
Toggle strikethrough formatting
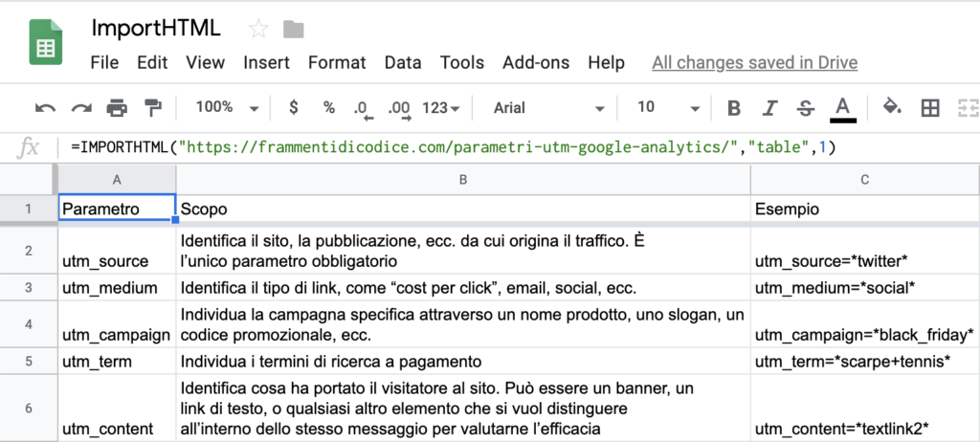(806, 109)
